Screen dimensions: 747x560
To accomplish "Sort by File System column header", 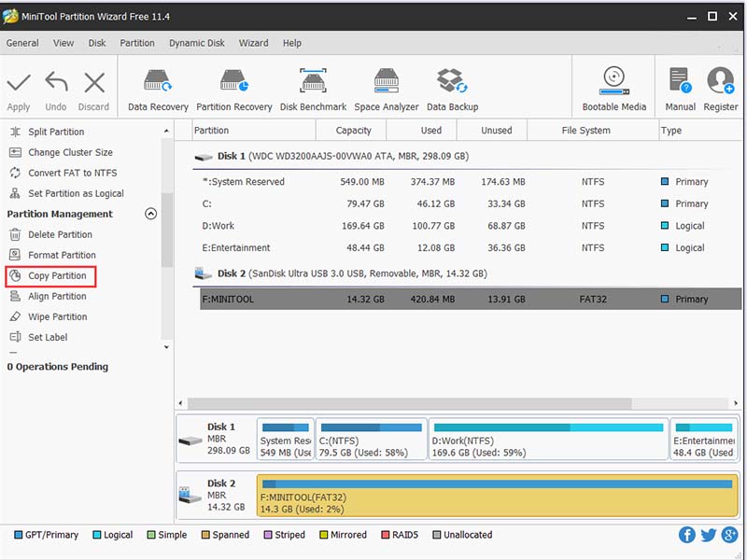I will pos(593,131).
